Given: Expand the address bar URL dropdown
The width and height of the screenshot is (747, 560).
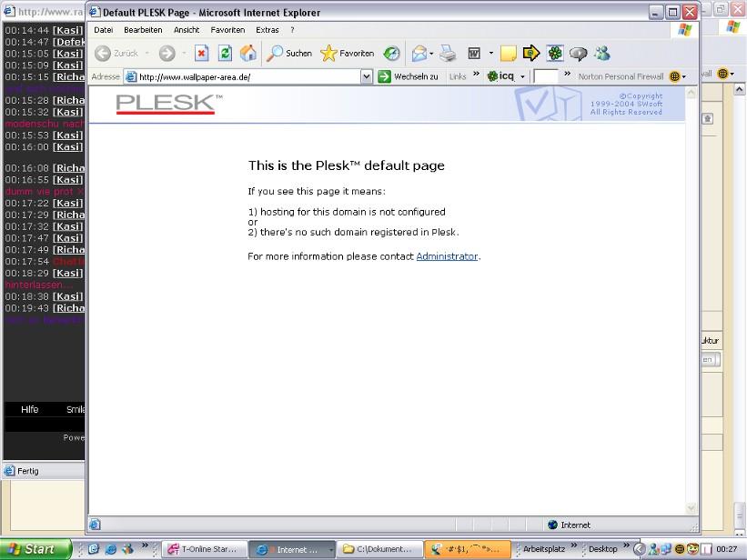Looking at the screenshot, I should click(367, 77).
